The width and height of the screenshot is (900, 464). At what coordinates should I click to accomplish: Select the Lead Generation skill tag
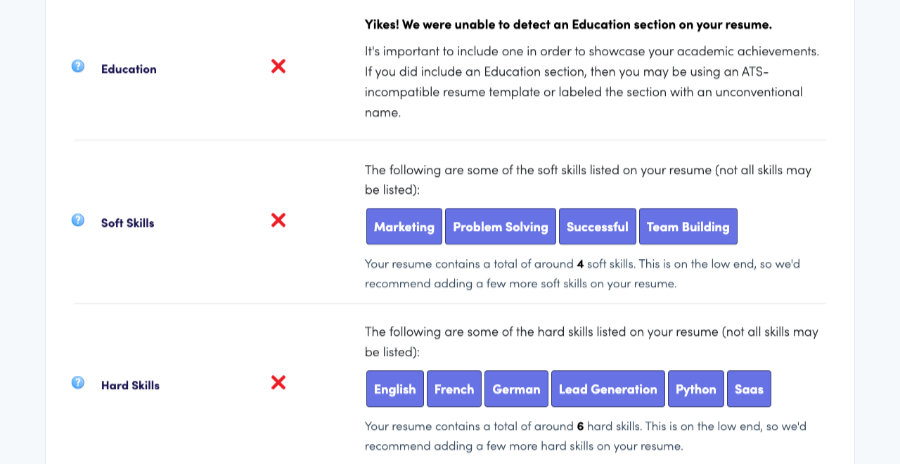tap(608, 389)
